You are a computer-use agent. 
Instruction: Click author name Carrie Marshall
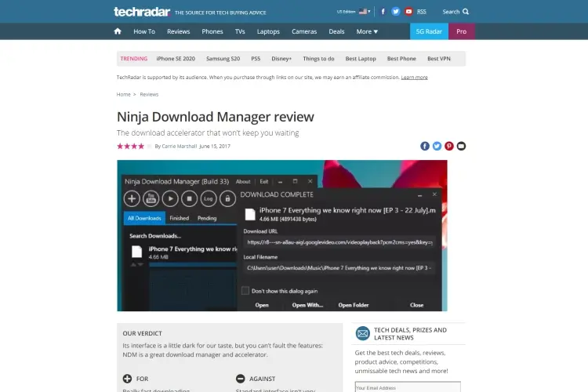pos(180,147)
